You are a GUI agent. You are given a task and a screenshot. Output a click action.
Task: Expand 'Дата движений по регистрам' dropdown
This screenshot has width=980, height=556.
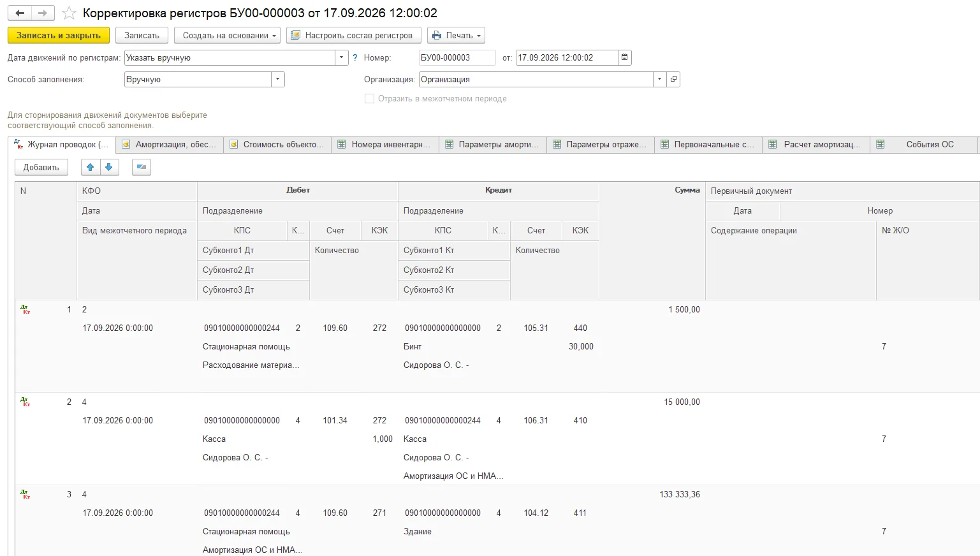point(341,57)
